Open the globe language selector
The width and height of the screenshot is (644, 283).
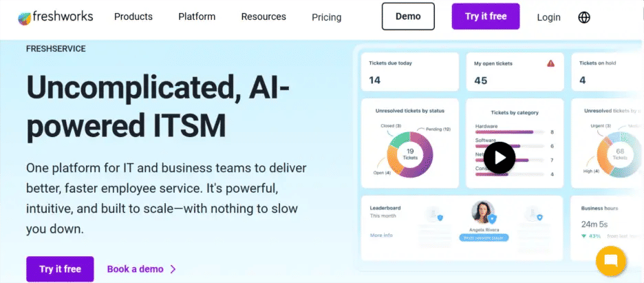pos(584,17)
